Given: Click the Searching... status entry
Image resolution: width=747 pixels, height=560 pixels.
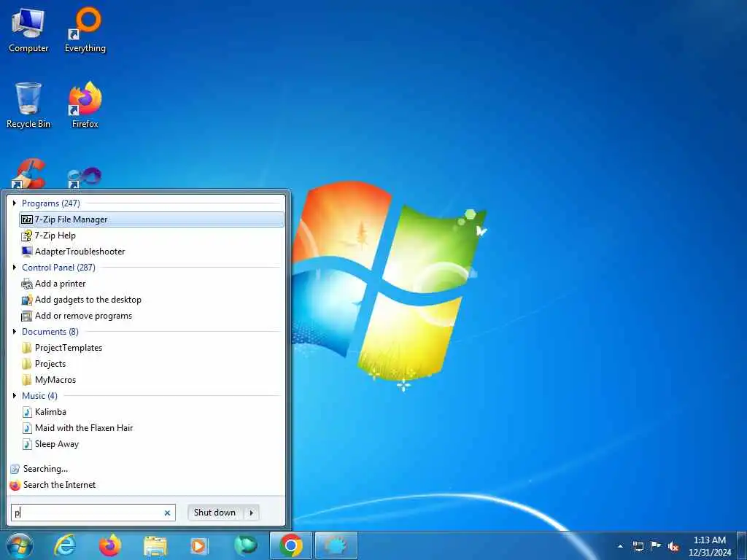Looking at the screenshot, I should click(x=45, y=469).
